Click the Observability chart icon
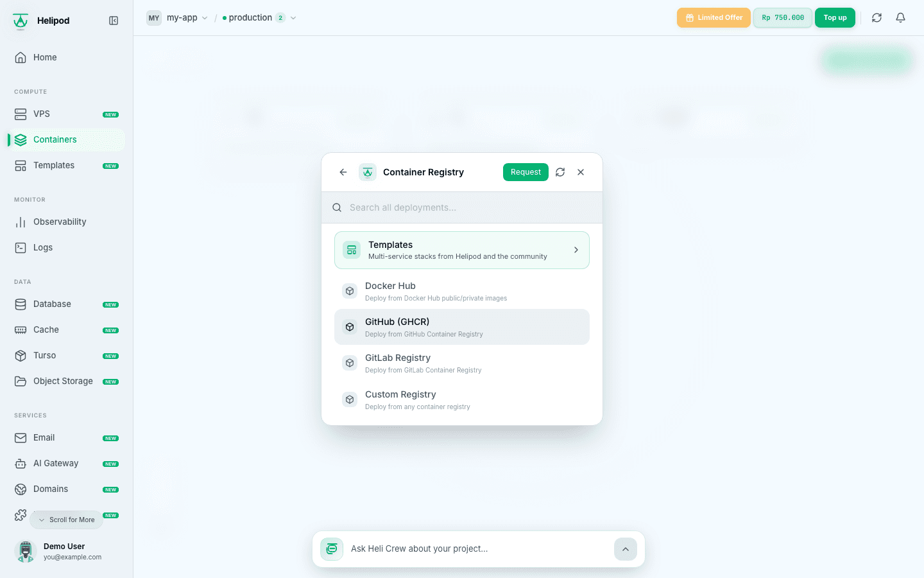 tap(21, 222)
